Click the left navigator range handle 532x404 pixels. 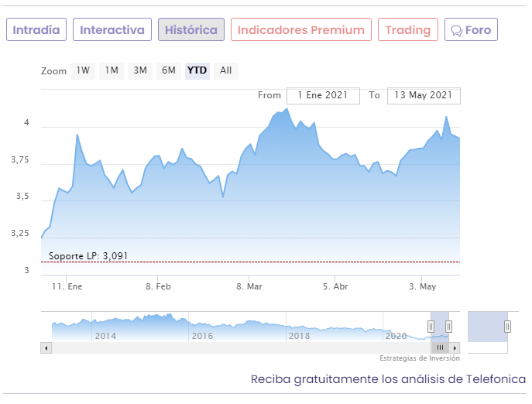pyautogui.click(x=431, y=327)
